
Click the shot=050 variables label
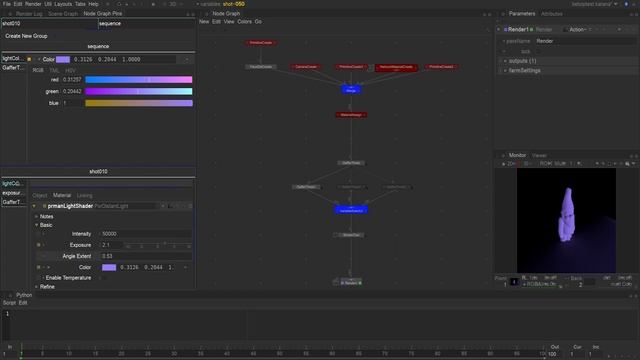[x=233, y=4]
